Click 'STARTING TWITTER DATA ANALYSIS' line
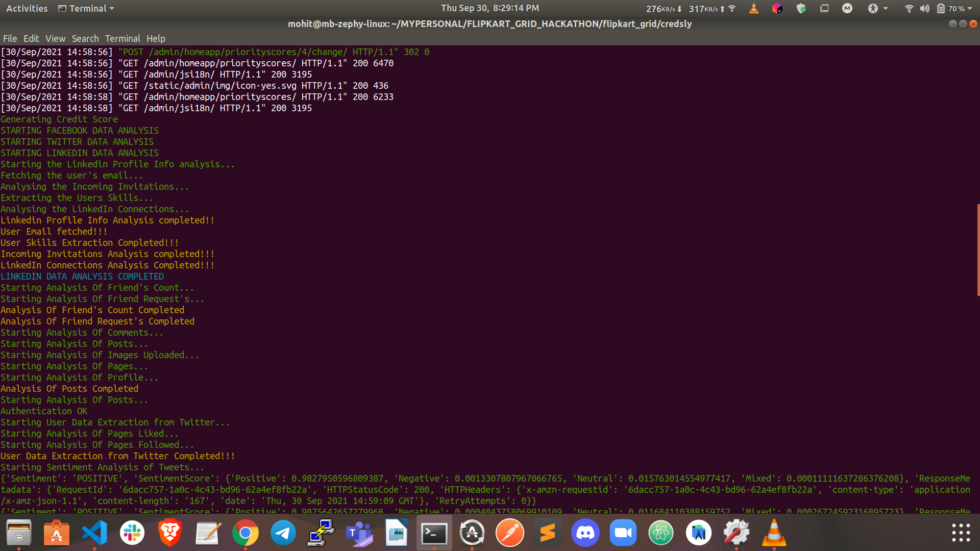 pyautogui.click(x=77, y=142)
